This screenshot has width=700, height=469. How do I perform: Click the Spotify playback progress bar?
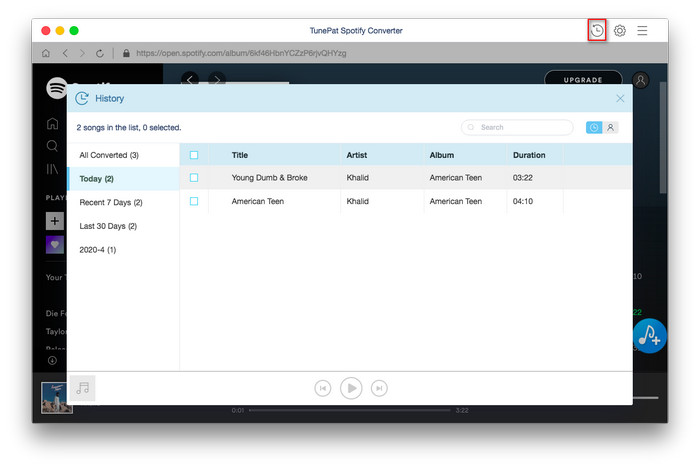tap(350, 410)
